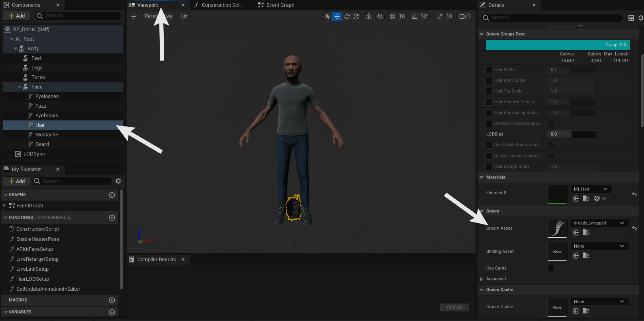Enable Hair Shadow Density override checkbox
The image size is (644, 321).
pyautogui.click(x=489, y=102)
